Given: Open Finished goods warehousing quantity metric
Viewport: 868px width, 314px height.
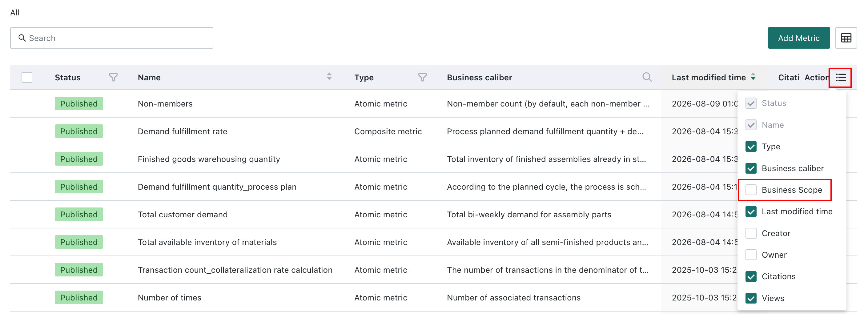Looking at the screenshot, I should pyautogui.click(x=209, y=159).
